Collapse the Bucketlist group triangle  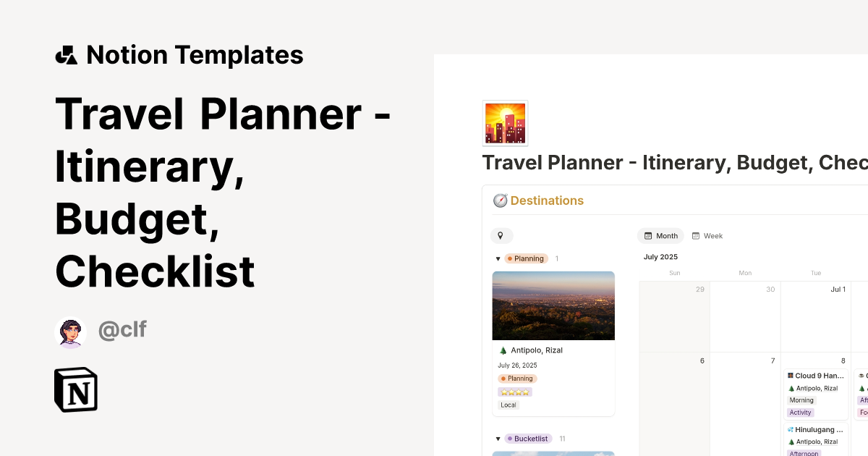tap(498, 439)
